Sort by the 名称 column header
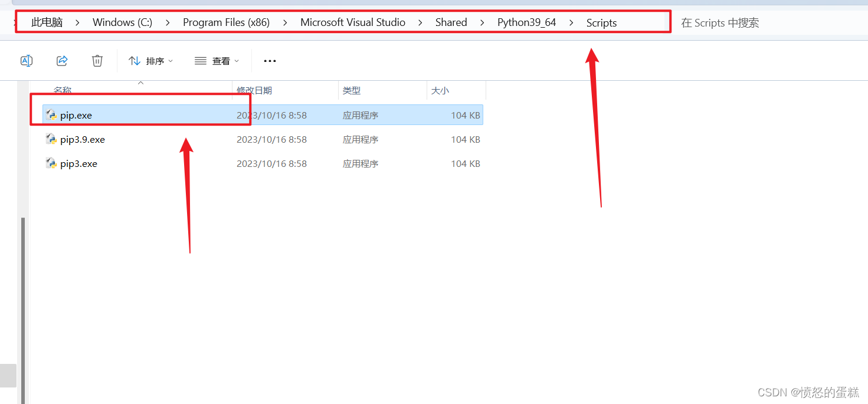This screenshot has width=868, height=404. tap(63, 90)
